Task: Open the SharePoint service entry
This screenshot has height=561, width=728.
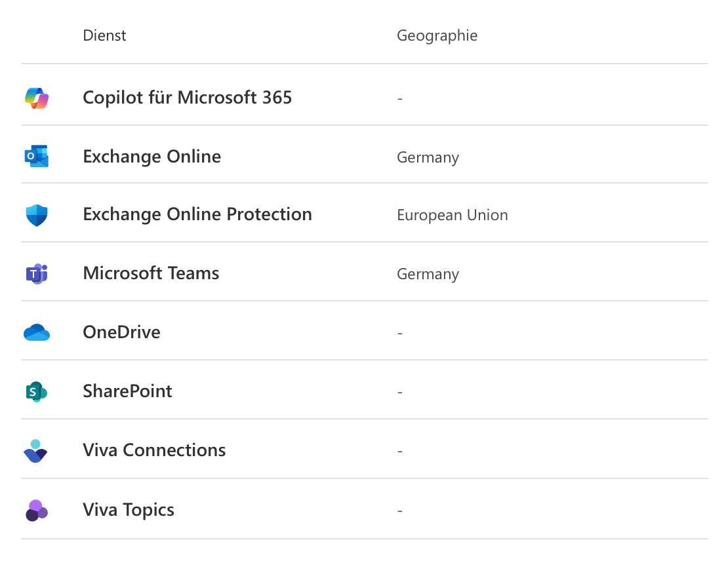Action: click(x=127, y=391)
